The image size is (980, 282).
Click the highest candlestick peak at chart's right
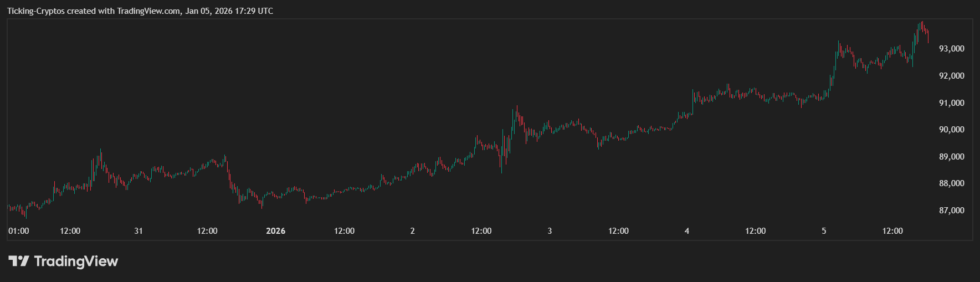[x=922, y=23]
